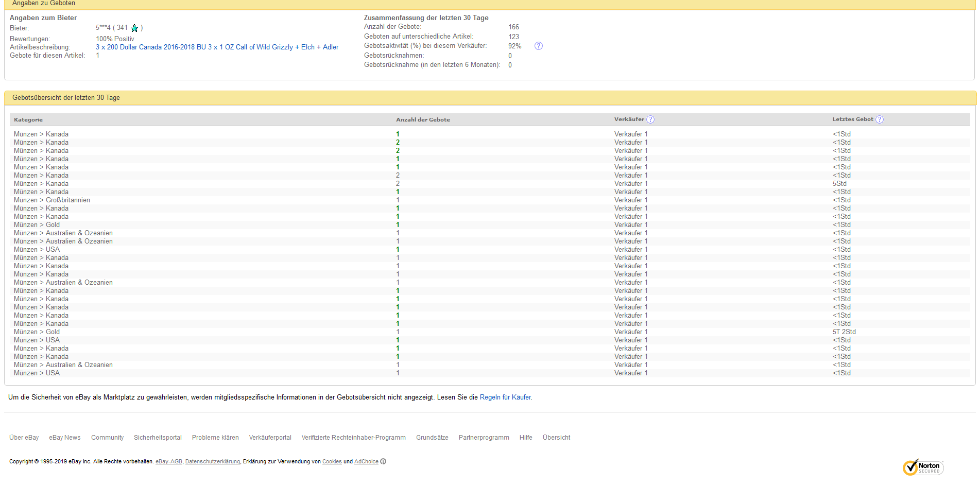The height and width of the screenshot is (486, 980).
Task: Click the AdChoice info icon
Action: (x=383, y=462)
